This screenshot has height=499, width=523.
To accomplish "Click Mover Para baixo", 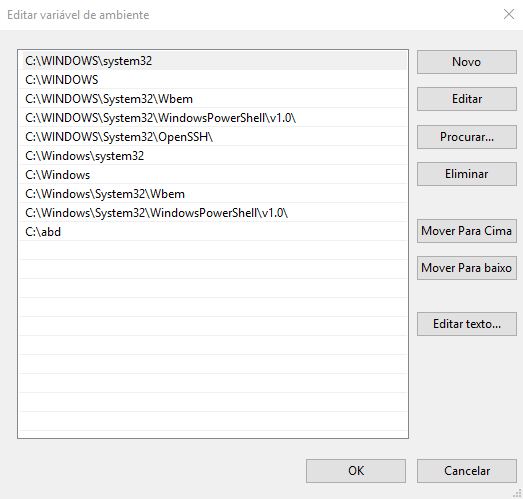I will (x=467, y=268).
